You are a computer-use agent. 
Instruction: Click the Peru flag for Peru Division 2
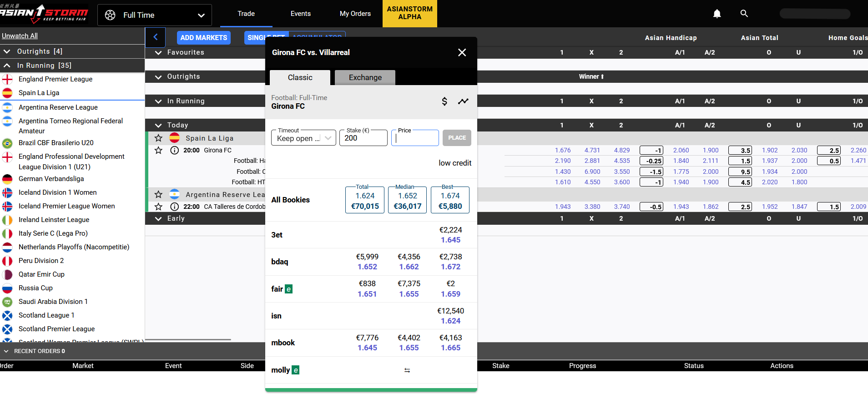[x=7, y=261]
